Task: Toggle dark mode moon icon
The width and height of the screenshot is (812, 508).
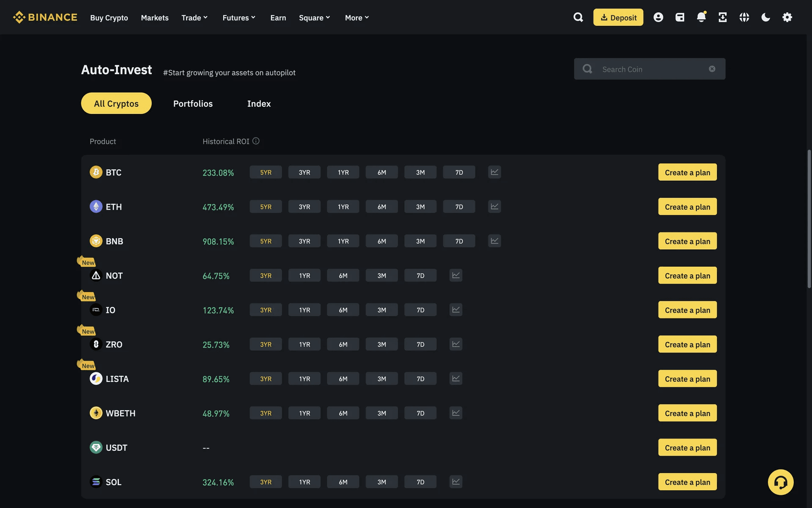Action: click(x=765, y=17)
